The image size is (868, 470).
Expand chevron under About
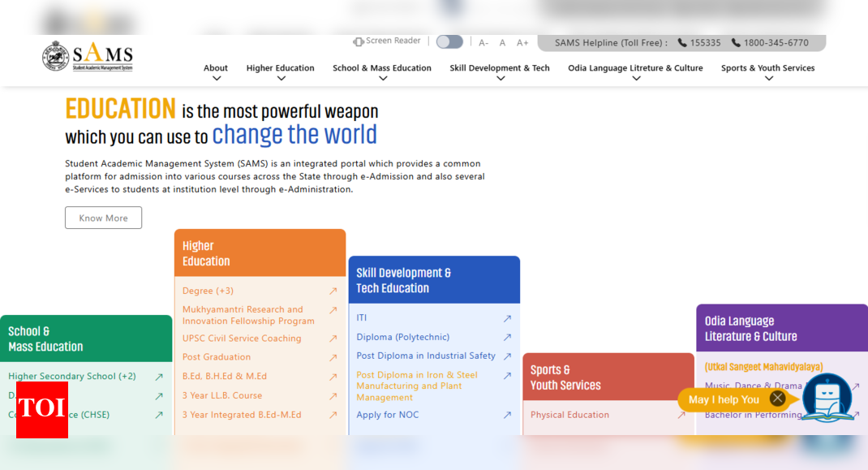click(217, 79)
